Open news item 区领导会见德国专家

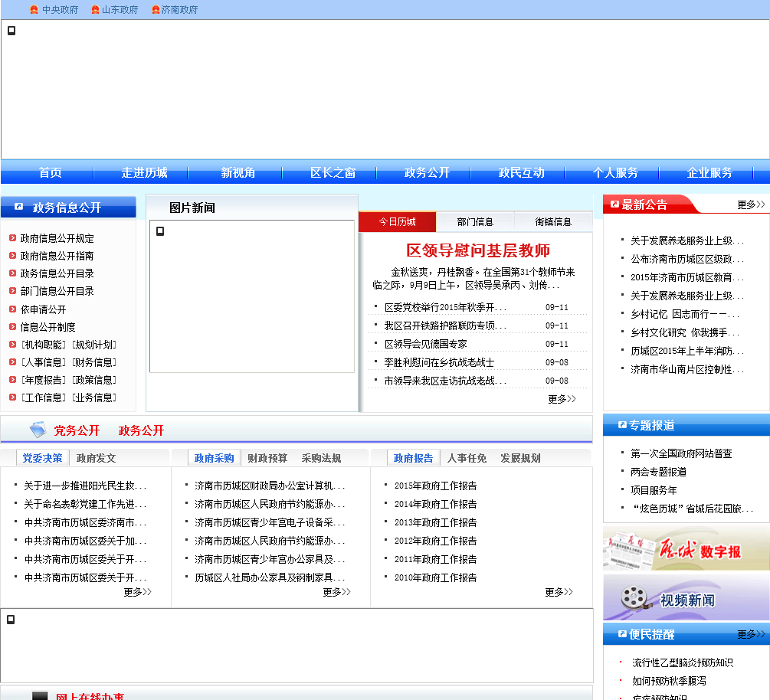tap(426, 344)
